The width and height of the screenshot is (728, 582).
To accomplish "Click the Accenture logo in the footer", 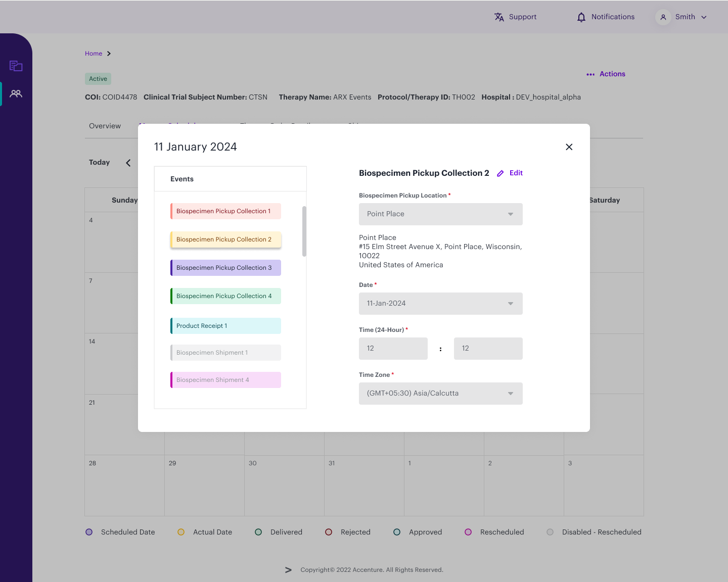I will (288, 569).
